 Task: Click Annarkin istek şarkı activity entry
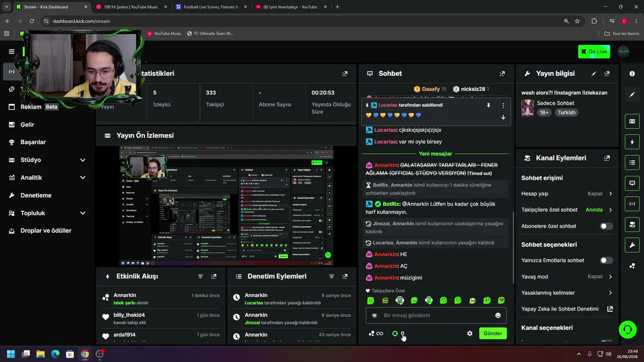[161, 299]
